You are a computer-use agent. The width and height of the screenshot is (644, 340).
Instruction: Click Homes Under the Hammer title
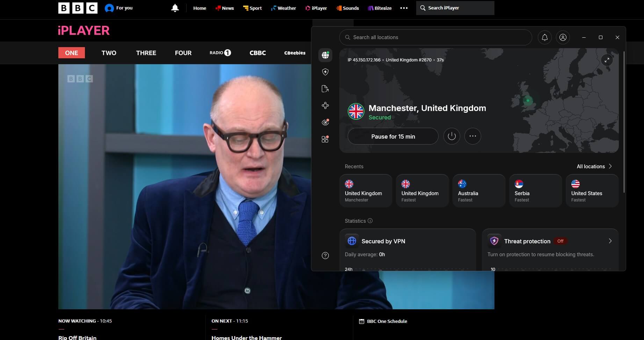247,338
